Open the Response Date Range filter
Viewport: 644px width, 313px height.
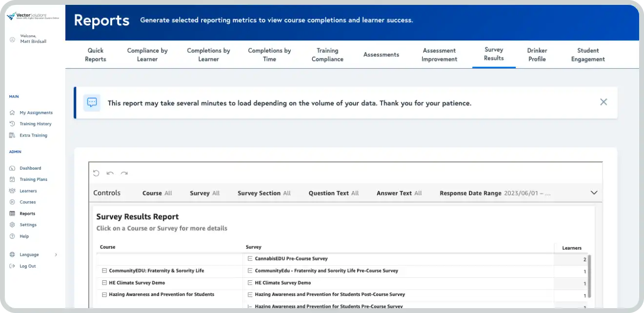point(495,193)
